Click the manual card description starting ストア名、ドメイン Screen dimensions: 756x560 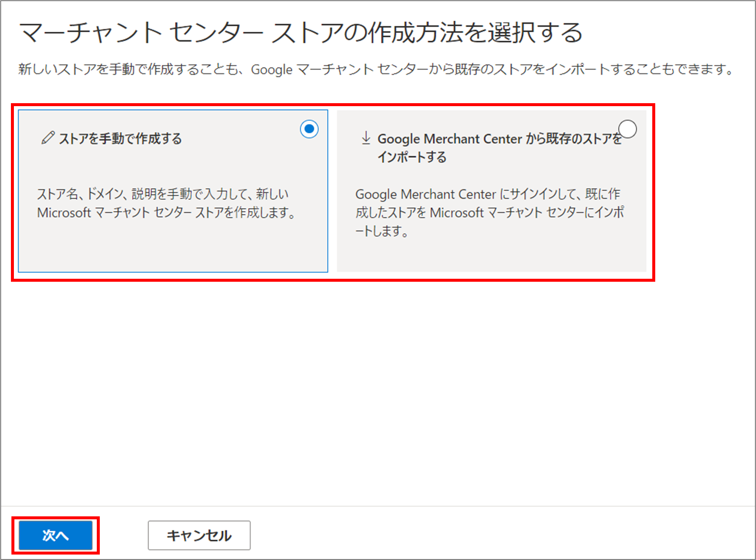click(x=164, y=194)
